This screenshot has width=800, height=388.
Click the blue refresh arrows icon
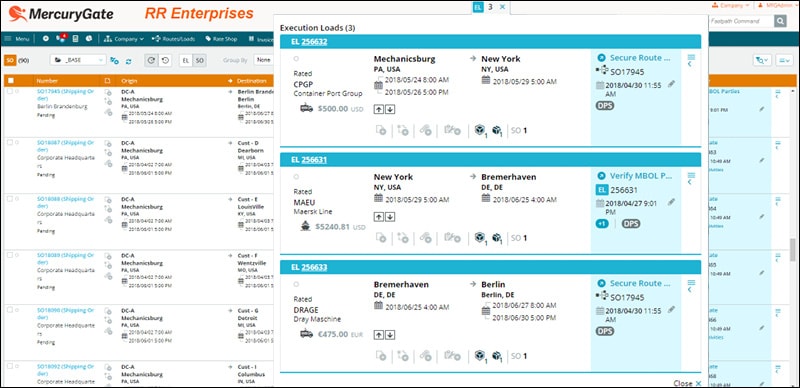(x=129, y=61)
